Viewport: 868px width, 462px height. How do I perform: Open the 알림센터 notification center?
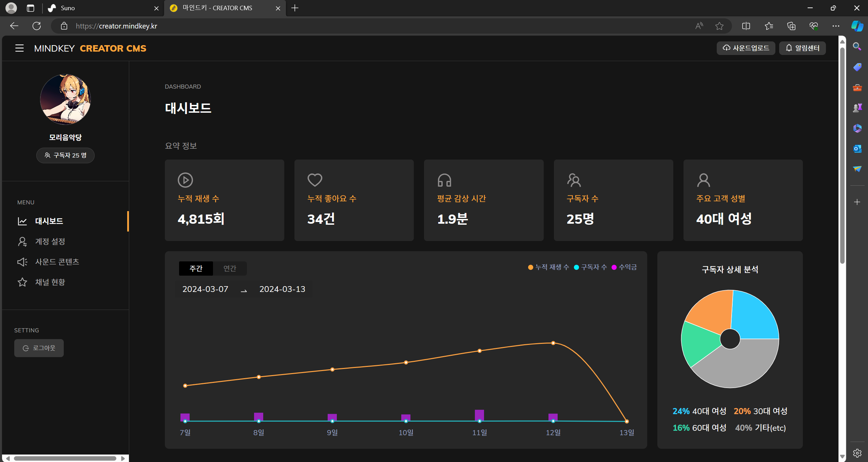point(802,48)
